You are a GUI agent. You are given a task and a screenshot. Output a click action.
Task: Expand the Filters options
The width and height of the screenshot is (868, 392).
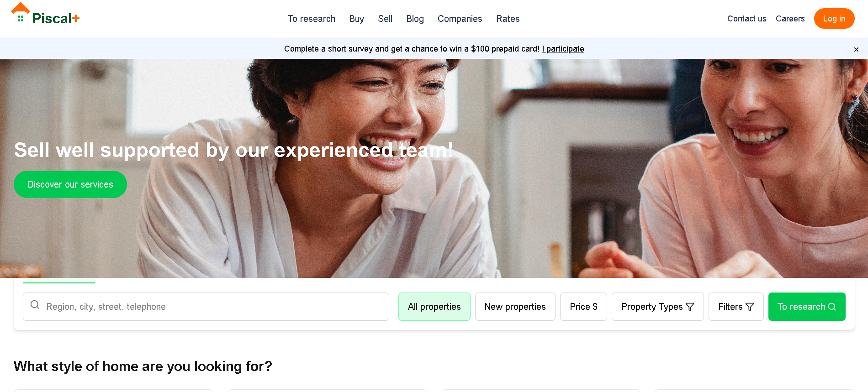(x=730, y=307)
